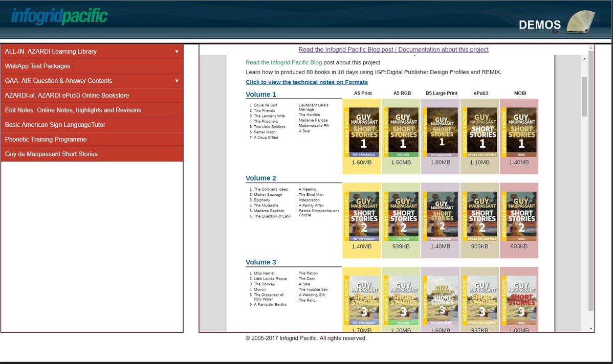
Task: Click to view the technical notes on Formats
Action: pyautogui.click(x=306, y=81)
